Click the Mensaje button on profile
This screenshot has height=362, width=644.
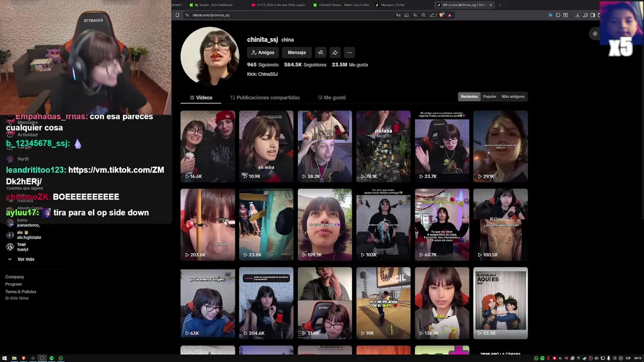[x=297, y=52]
